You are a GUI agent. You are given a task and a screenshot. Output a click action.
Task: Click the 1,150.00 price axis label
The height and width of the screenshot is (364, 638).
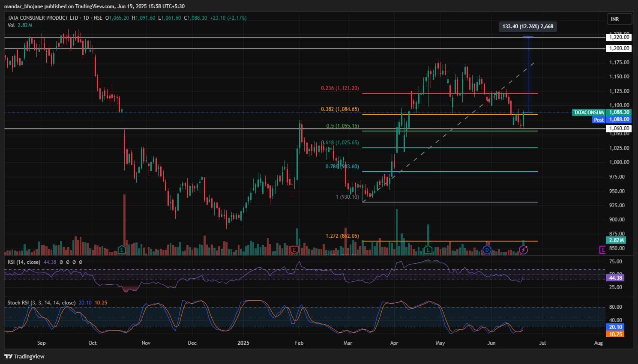pyautogui.click(x=619, y=77)
